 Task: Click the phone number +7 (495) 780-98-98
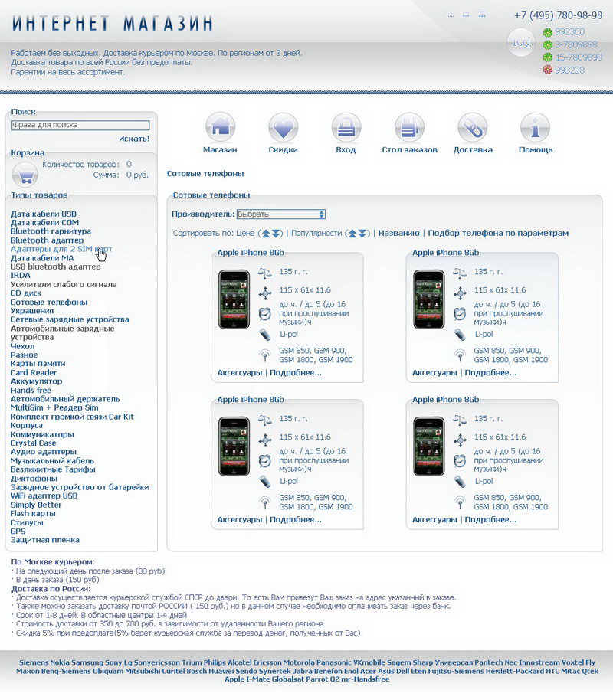click(x=558, y=15)
